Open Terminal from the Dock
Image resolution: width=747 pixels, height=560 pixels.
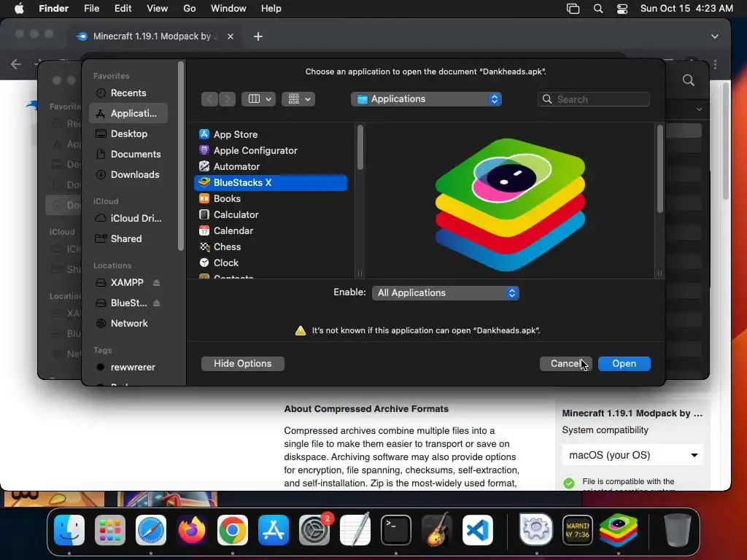396,530
